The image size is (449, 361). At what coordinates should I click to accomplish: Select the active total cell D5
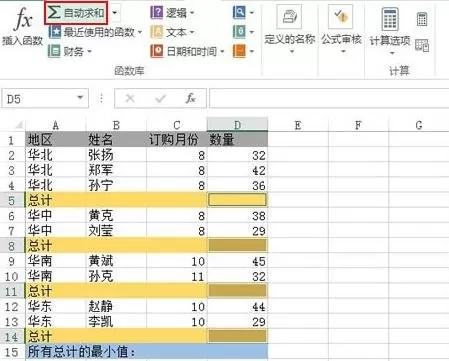(237, 200)
